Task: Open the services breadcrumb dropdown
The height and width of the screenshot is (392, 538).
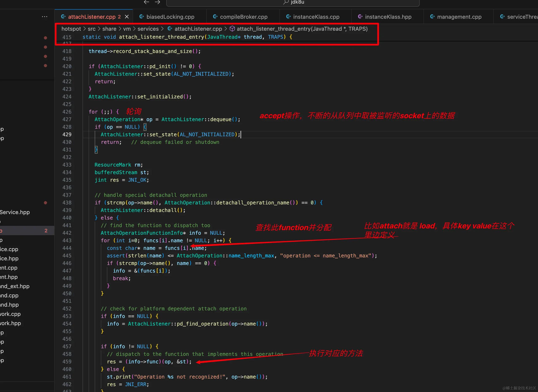Action: pyautogui.click(x=148, y=29)
